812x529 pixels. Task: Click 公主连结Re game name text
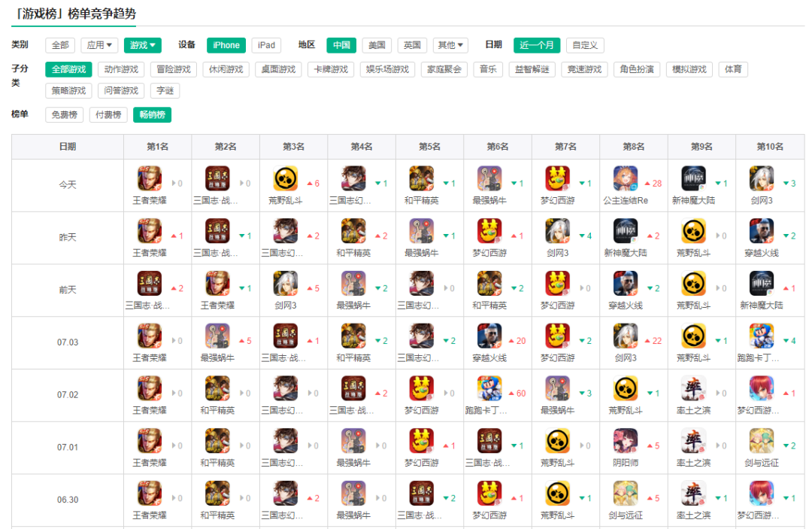pyautogui.click(x=626, y=200)
